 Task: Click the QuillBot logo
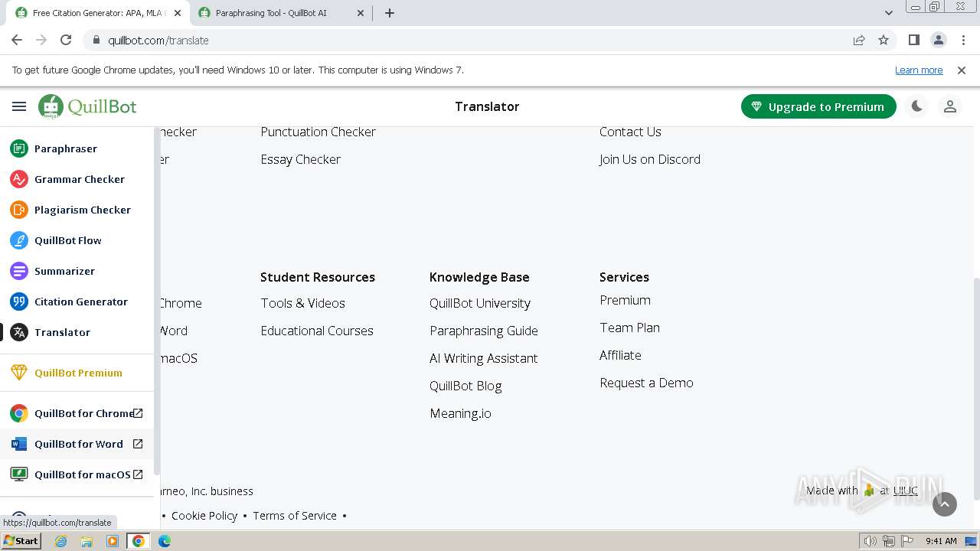[x=87, y=107]
